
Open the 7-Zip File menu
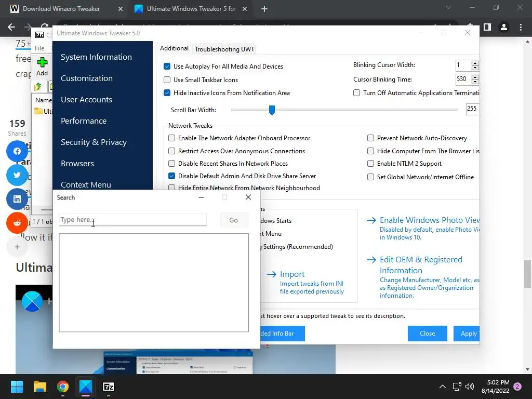pyautogui.click(x=39, y=48)
